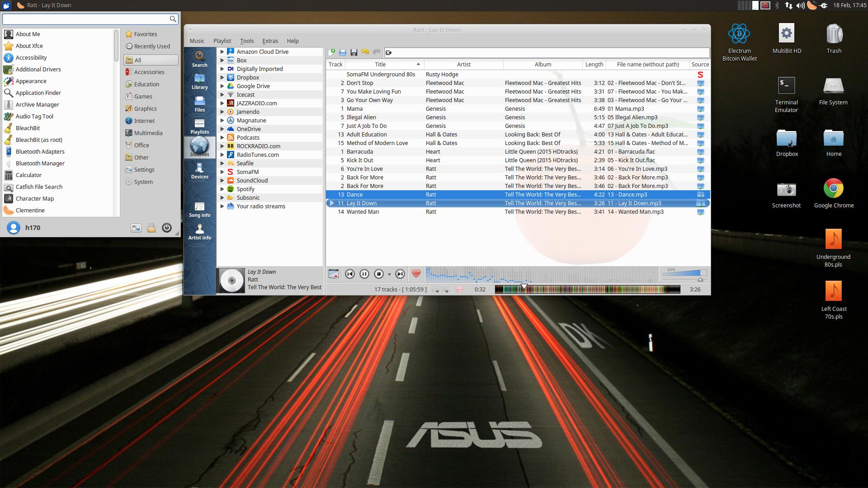Expand Digitally Imported tree item

(x=222, y=69)
